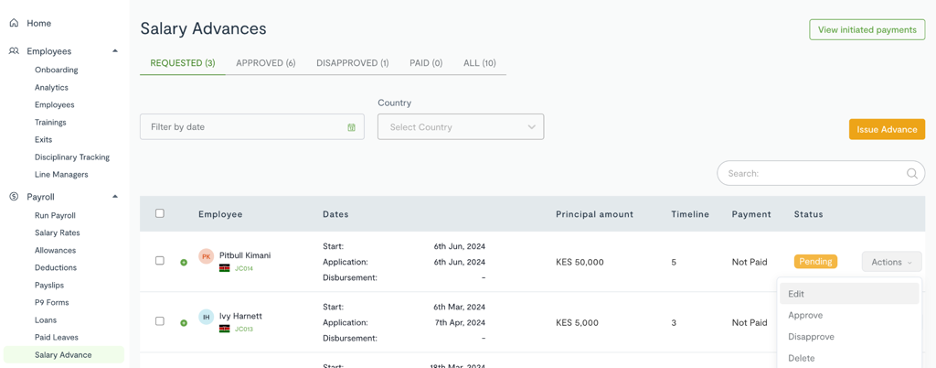Screen dimensions: 936x368
Task: Tick the select-all checkbox in table header
Action: 159,213
